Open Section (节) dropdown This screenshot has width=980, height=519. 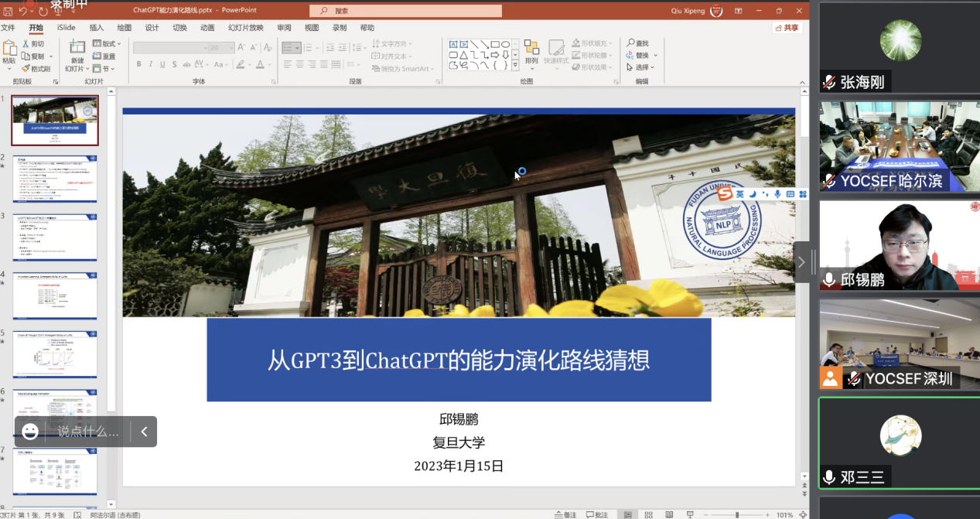point(103,69)
